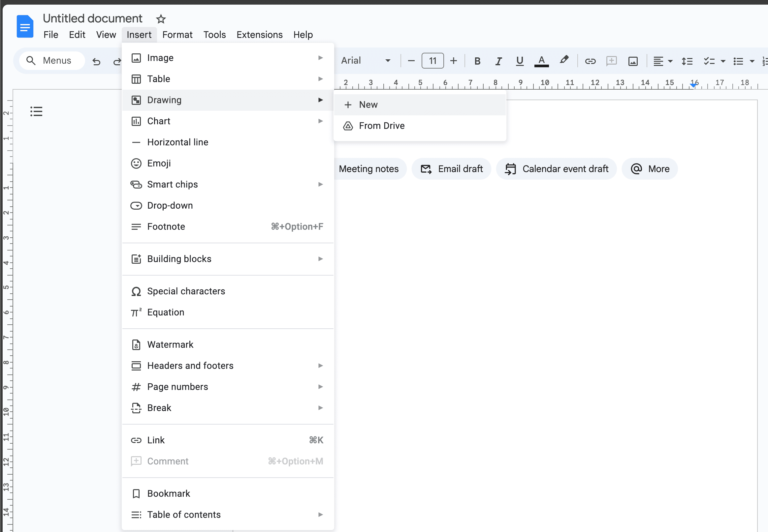Click the Menus search box
This screenshot has height=532, width=768.
[x=52, y=61]
